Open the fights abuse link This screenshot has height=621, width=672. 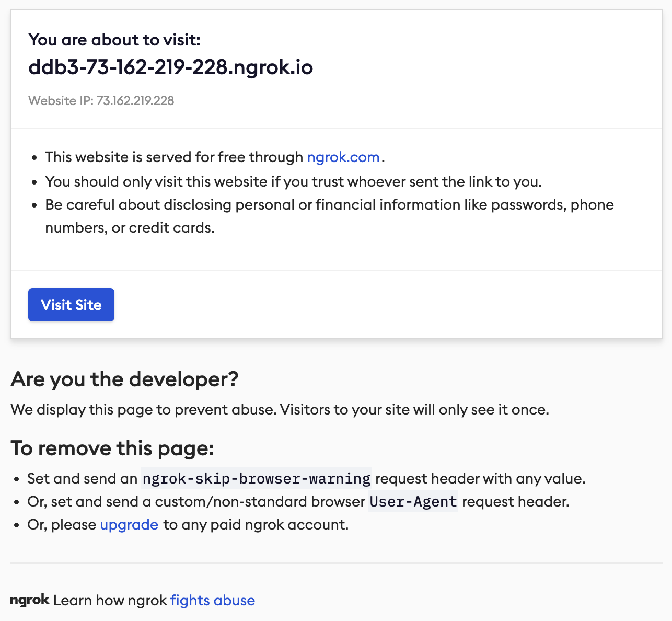[213, 601]
